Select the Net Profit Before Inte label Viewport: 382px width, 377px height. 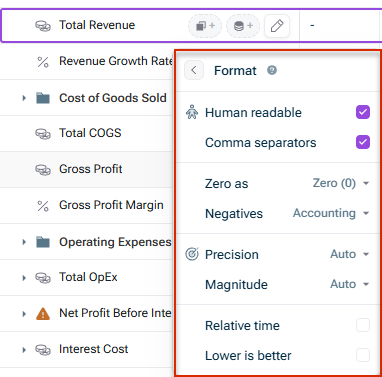tap(115, 313)
